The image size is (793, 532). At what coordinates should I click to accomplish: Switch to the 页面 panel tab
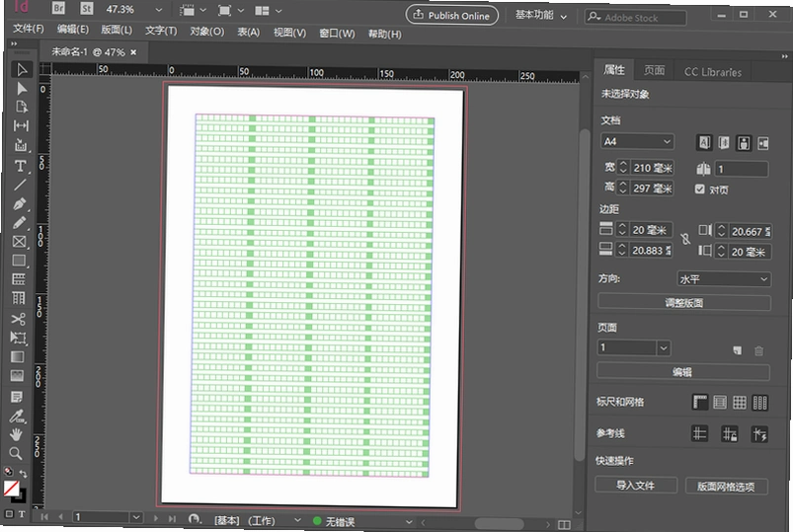654,70
